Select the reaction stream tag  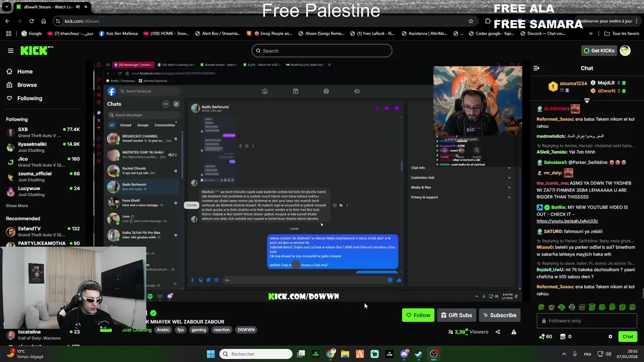[x=221, y=330]
